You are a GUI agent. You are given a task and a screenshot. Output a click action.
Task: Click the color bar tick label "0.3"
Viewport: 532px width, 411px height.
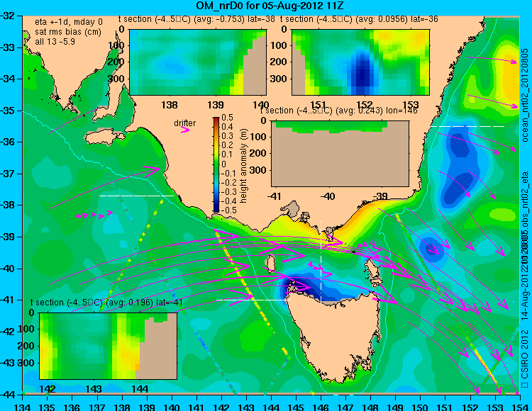point(227,136)
